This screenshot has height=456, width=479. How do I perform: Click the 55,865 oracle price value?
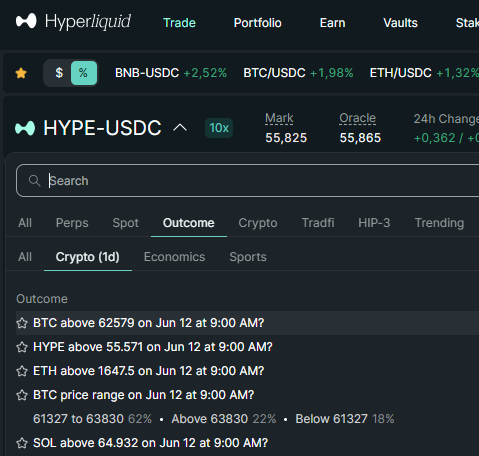click(360, 138)
